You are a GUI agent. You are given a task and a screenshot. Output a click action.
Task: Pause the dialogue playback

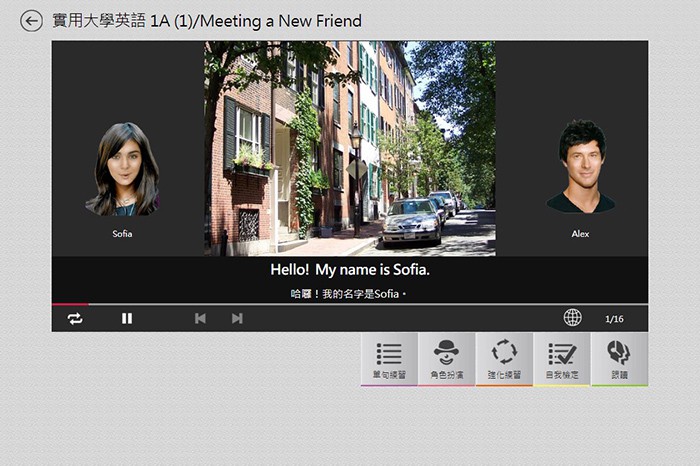pyautogui.click(x=127, y=318)
